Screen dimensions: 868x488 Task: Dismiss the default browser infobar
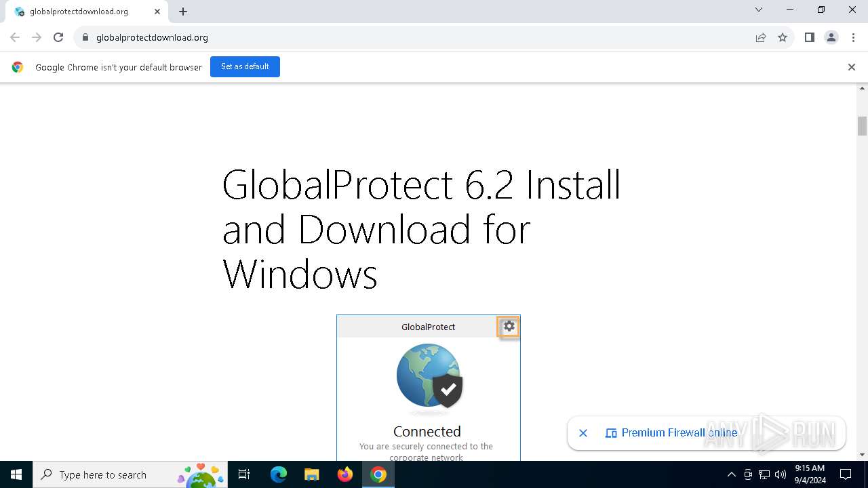tap(851, 67)
